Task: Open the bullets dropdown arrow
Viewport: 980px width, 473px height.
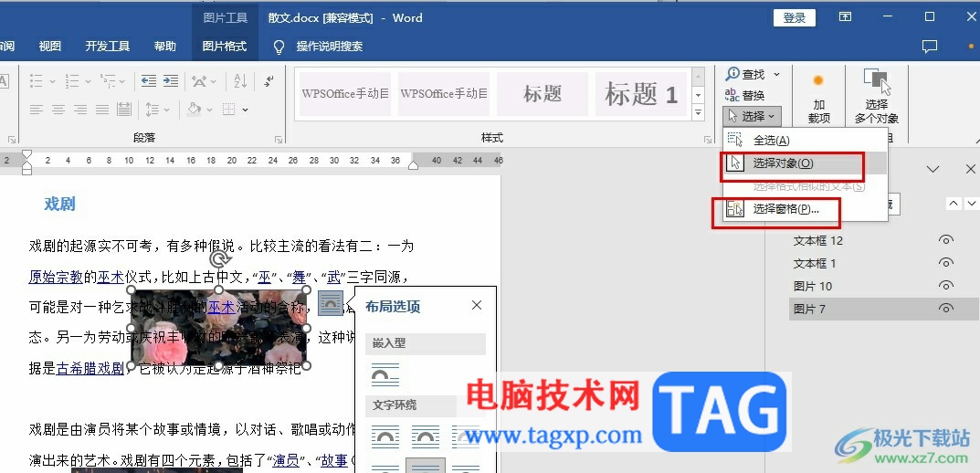Action: (52, 81)
